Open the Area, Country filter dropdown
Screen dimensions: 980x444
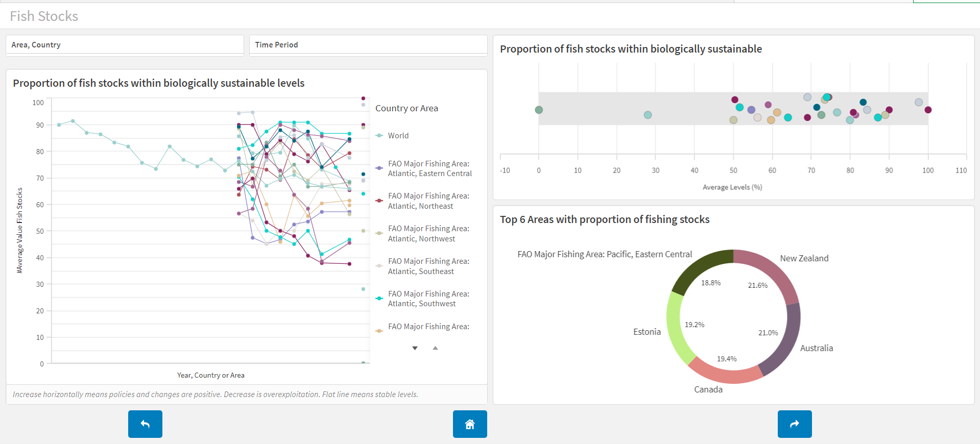pyautogui.click(x=125, y=45)
